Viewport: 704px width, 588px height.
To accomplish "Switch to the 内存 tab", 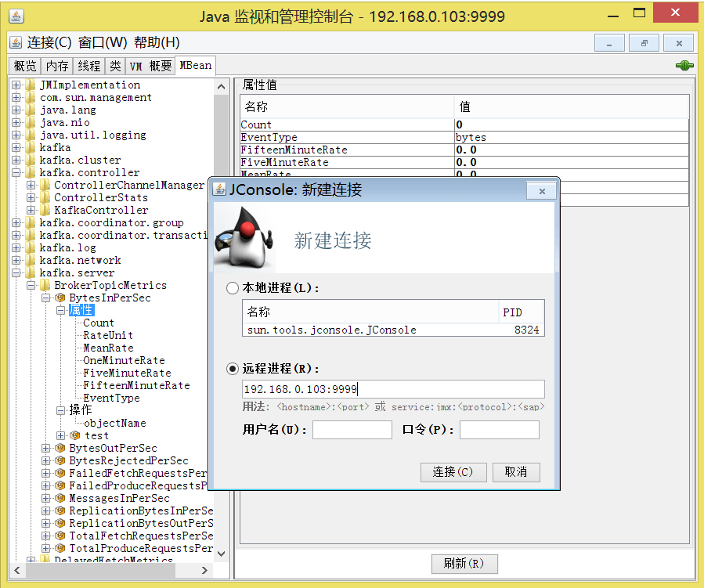I will pyautogui.click(x=57, y=66).
